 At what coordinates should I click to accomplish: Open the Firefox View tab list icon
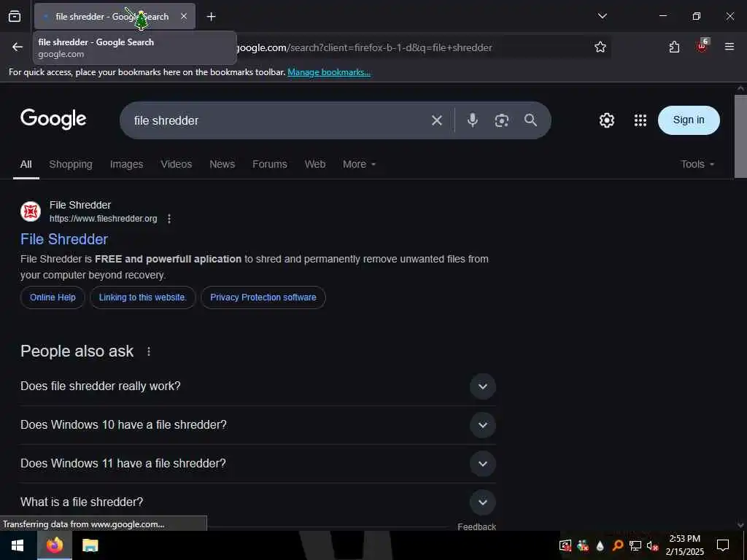(15, 16)
